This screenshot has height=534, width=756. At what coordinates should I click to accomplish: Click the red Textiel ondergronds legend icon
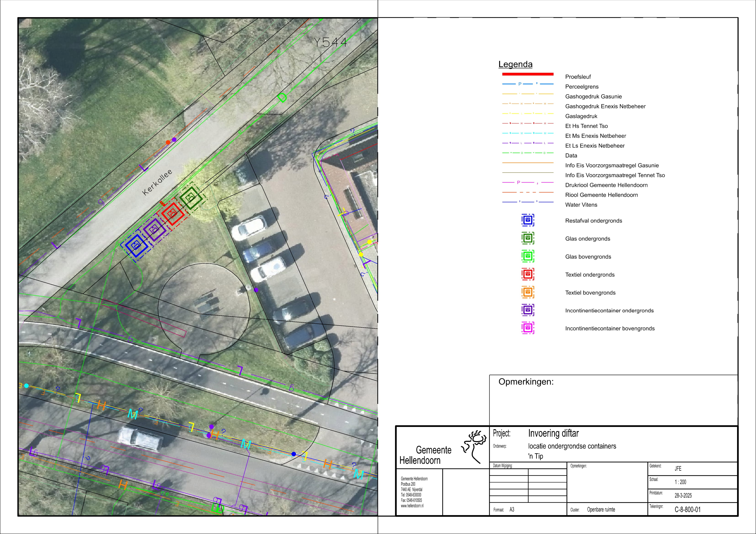(527, 274)
